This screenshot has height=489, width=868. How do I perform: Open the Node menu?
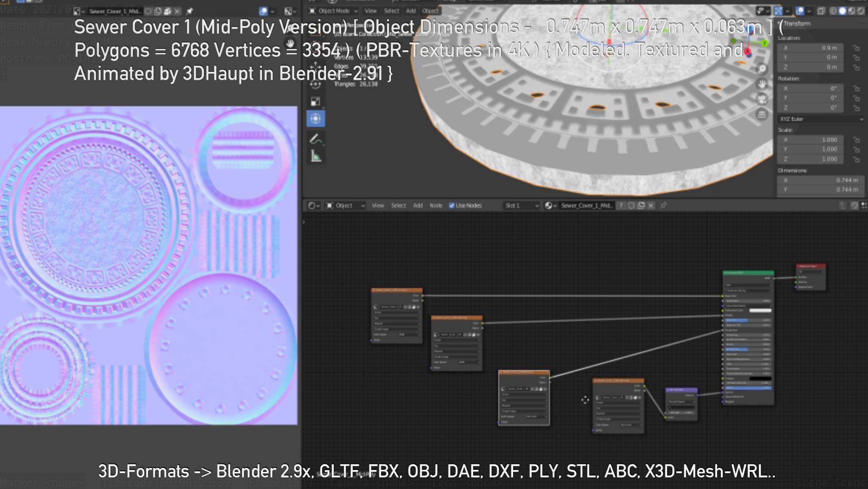coord(436,206)
